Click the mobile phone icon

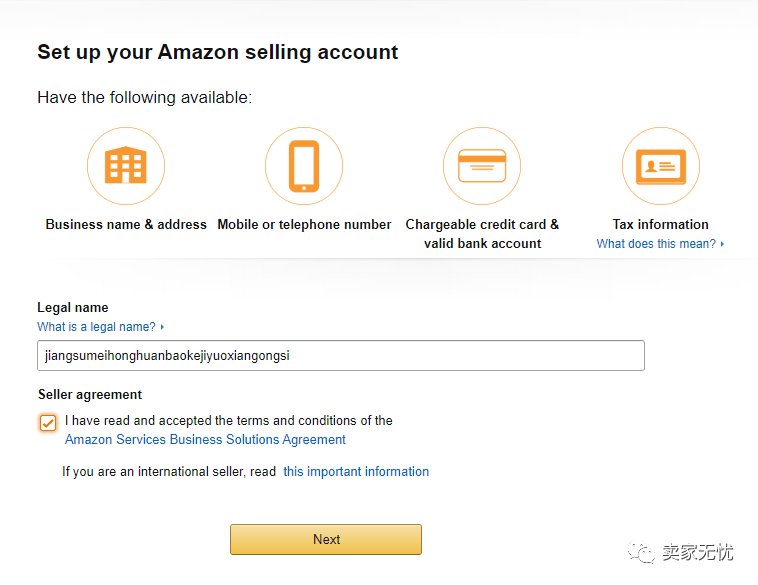(304, 165)
